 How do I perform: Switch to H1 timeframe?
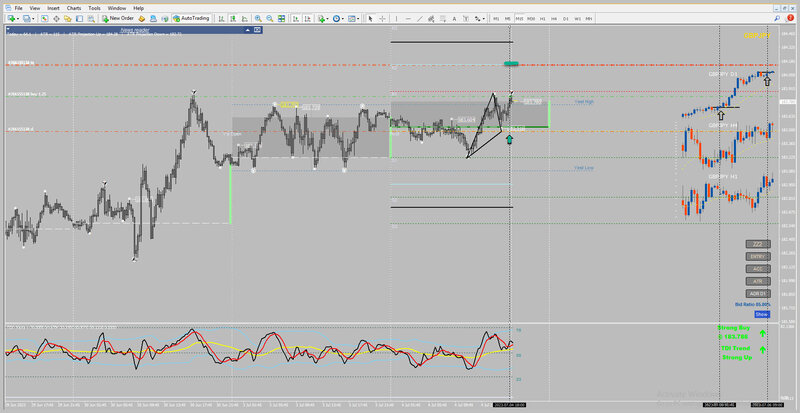(542, 18)
